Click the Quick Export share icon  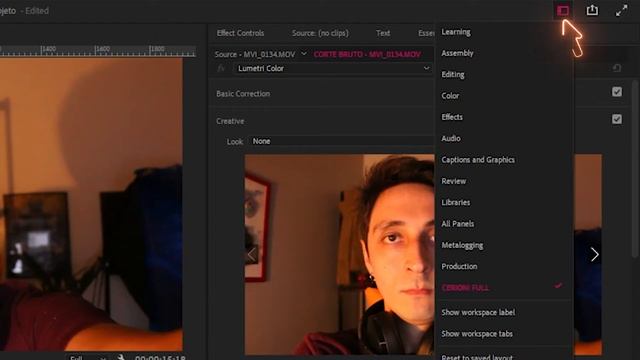point(592,10)
